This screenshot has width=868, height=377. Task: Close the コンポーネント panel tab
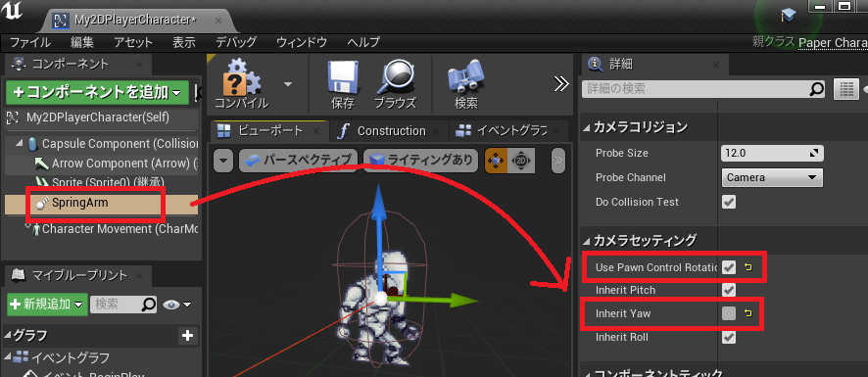(138, 65)
